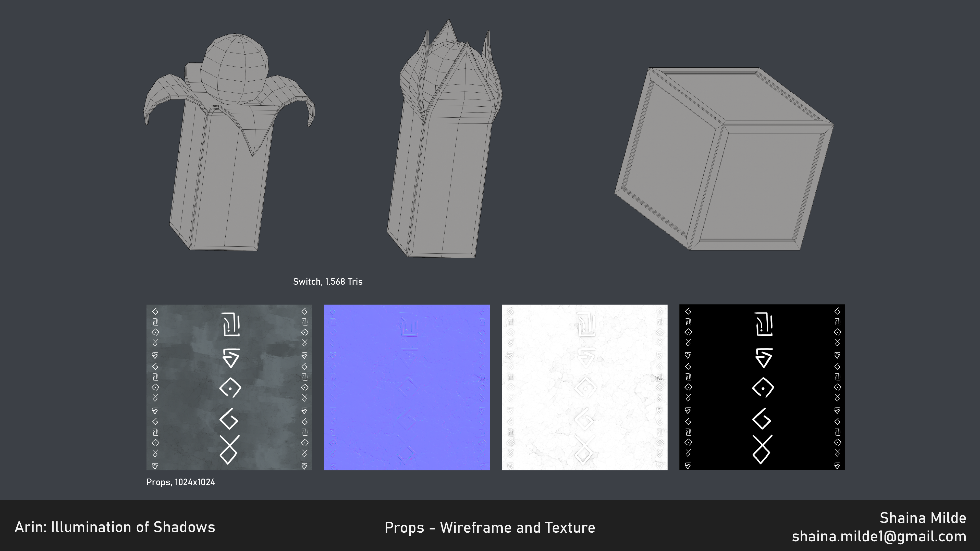Click the shaina.milde1@gmail.com email address
Image resolution: width=980 pixels, height=551 pixels.
[879, 536]
